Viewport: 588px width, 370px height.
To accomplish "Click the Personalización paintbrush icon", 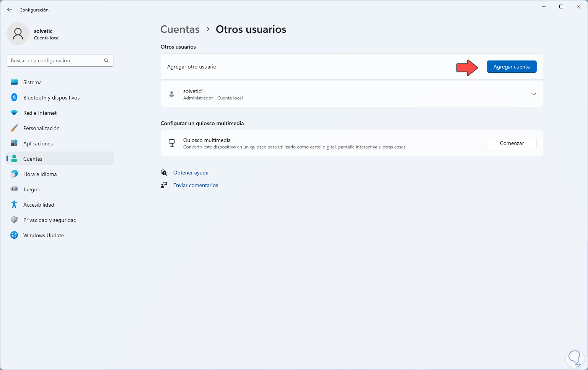I will [x=14, y=128].
